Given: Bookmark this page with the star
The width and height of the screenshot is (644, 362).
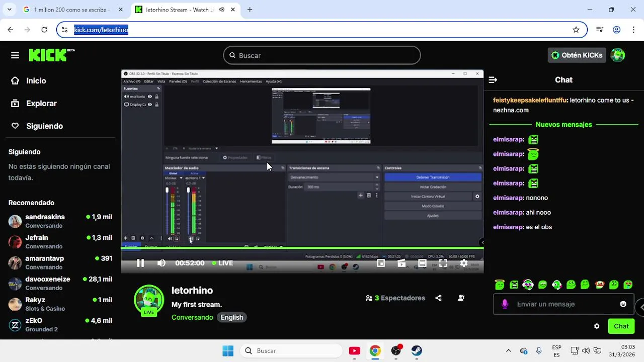Looking at the screenshot, I should click(576, 30).
